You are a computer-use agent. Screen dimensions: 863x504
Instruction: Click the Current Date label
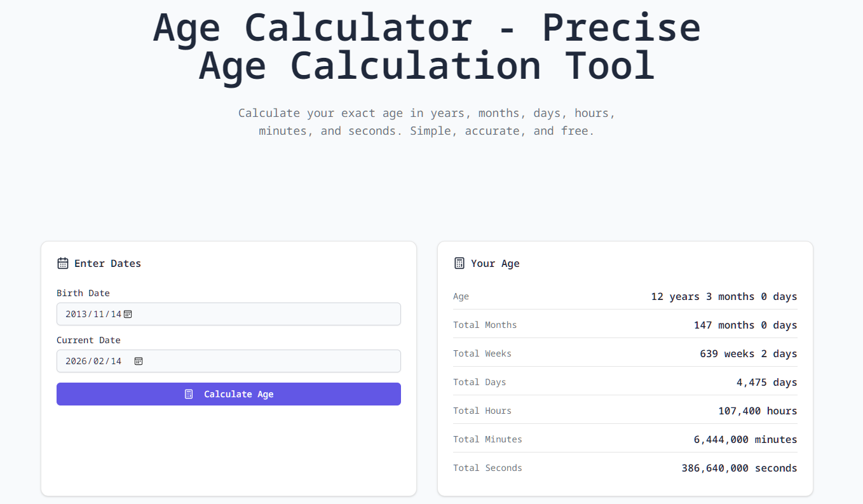pos(88,340)
